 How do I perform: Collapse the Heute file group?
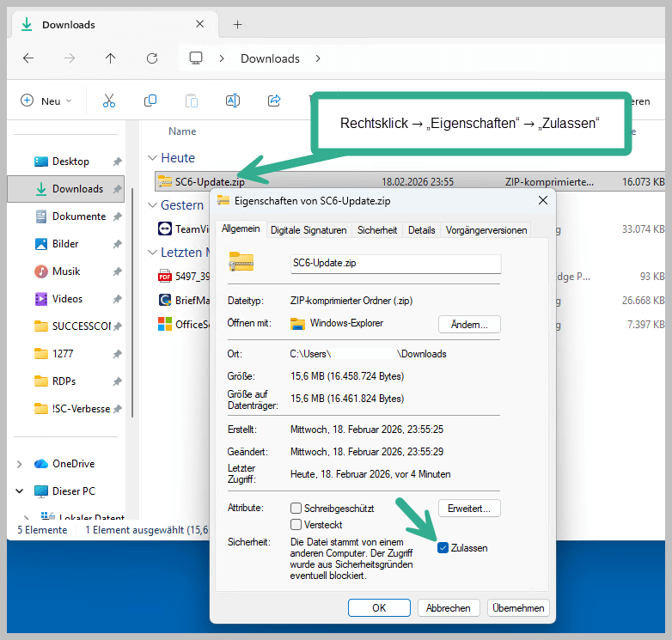(x=152, y=158)
